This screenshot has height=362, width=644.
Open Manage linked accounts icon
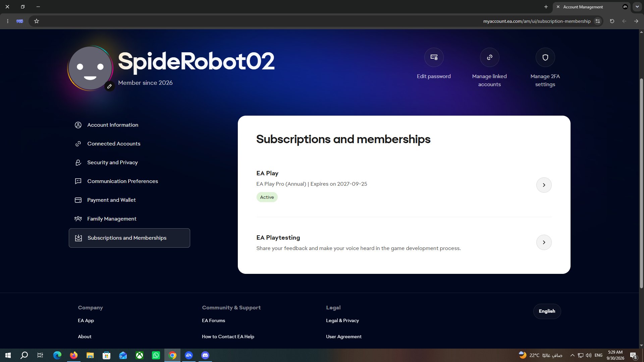[489, 57]
